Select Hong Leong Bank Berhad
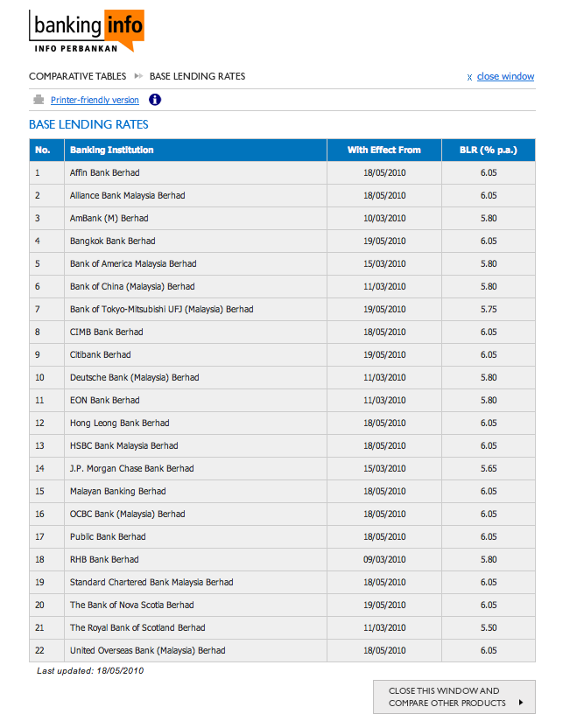This screenshot has height=728, width=563. [119, 423]
